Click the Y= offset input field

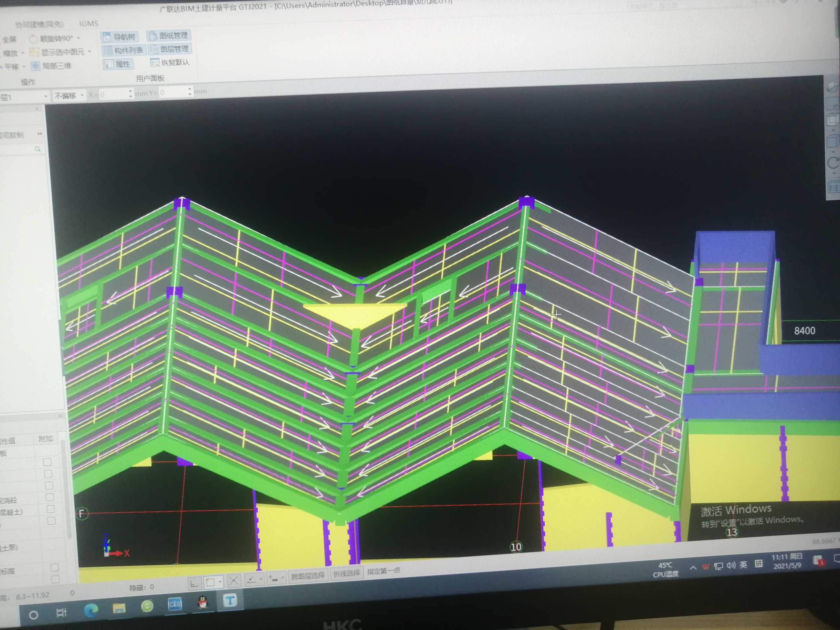176,92
